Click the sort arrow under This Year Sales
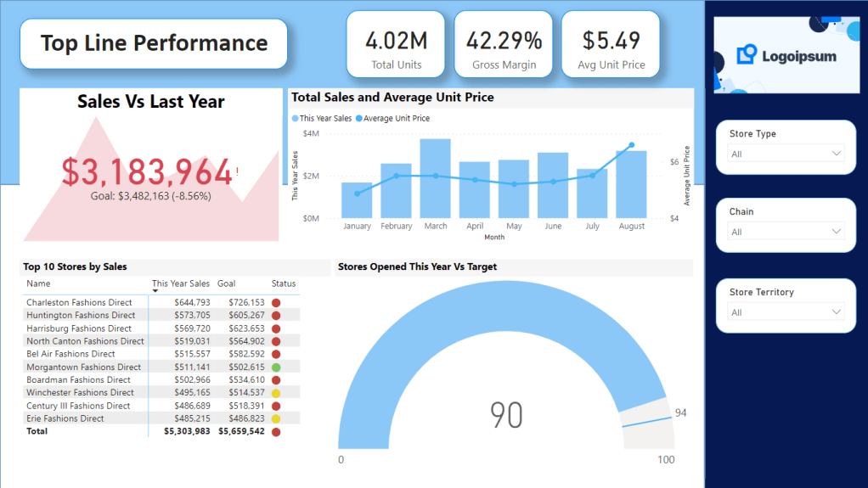Image resolution: width=868 pixels, height=488 pixels. point(155,291)
